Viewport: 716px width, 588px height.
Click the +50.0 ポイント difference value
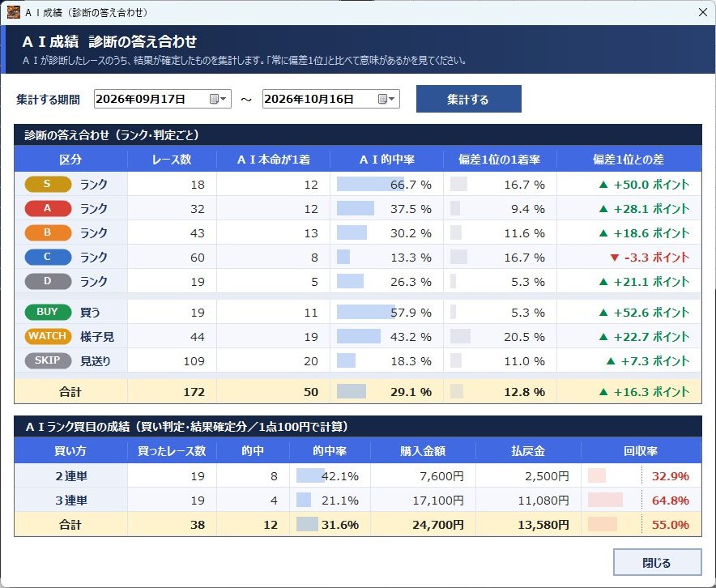pos(644,185)
